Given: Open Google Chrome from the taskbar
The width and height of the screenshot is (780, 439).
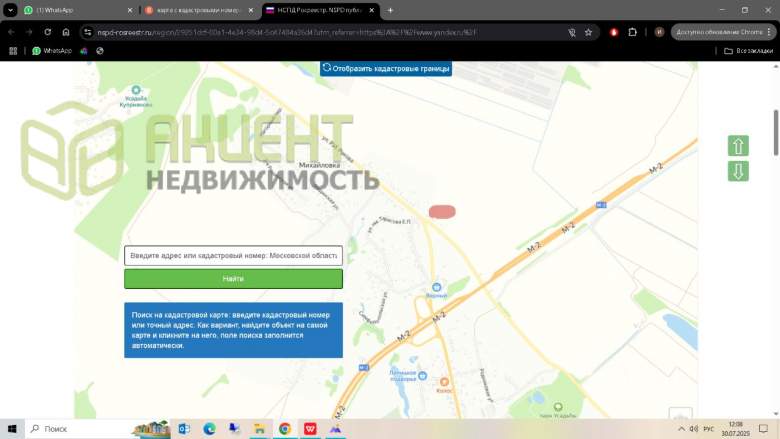Looking at the screenshot, I should (285, 429).
